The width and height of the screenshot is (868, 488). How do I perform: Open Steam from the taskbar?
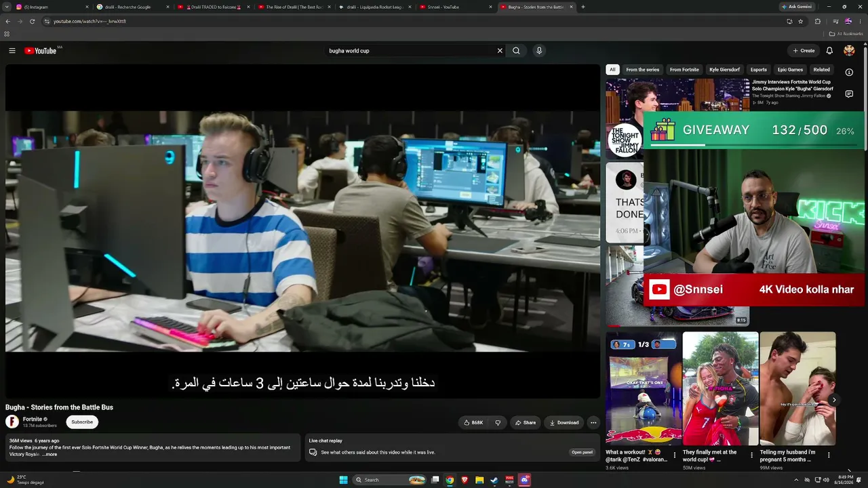(x=494, y=480)
